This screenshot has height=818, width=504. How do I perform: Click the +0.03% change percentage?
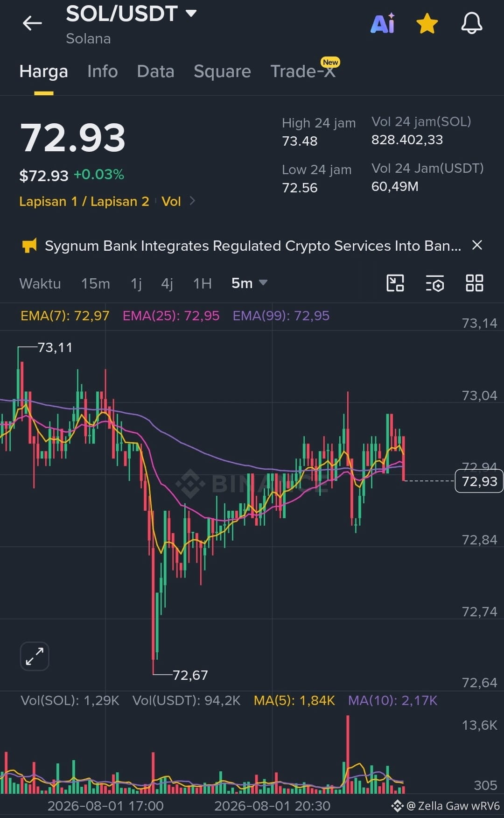point(99,175)
